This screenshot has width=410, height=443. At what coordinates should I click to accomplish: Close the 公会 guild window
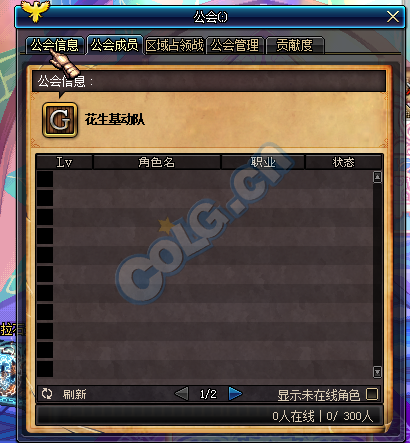coord(393,16)
